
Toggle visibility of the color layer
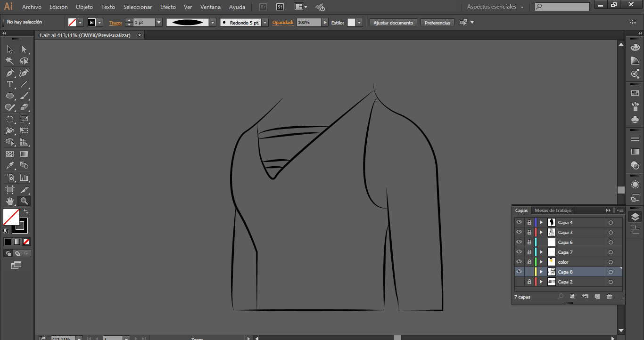pos(519,262)
